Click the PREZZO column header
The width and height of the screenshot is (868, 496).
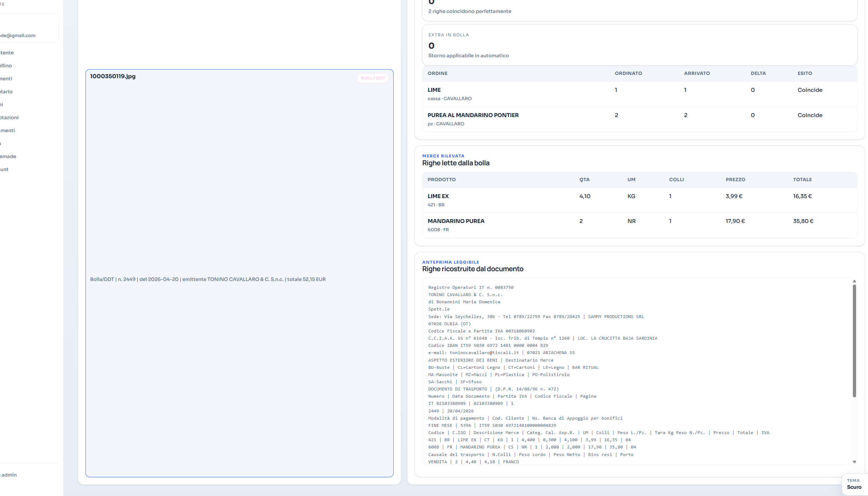tap(735, 179)
